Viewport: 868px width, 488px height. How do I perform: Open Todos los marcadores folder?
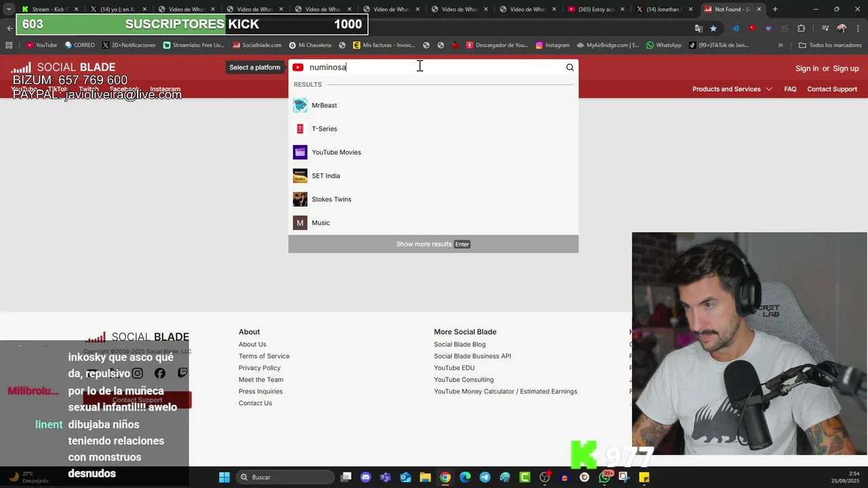[830, 45]
